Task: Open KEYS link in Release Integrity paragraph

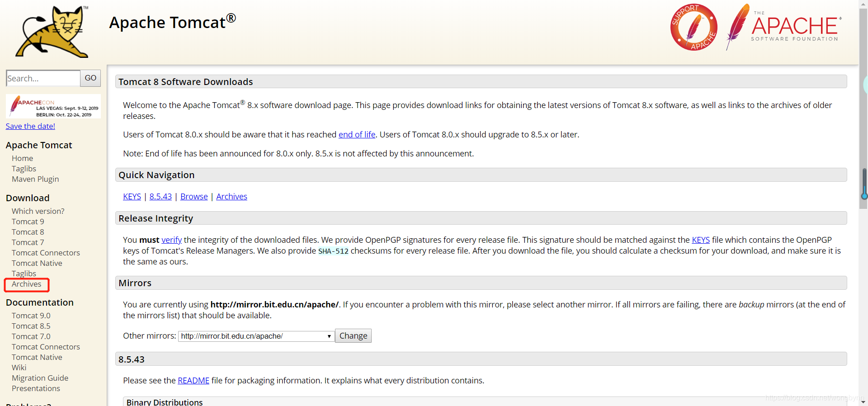Action: (701, 240)
